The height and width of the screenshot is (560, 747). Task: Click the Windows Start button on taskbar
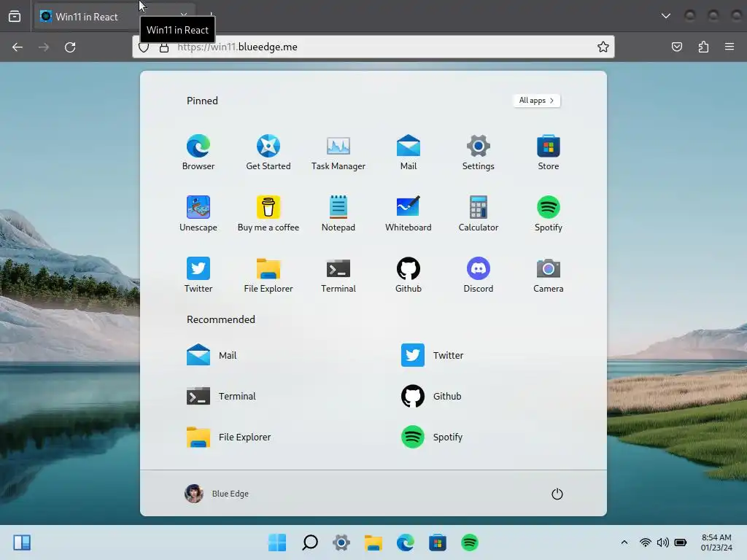pyautogui.click(x=277, y=542)
